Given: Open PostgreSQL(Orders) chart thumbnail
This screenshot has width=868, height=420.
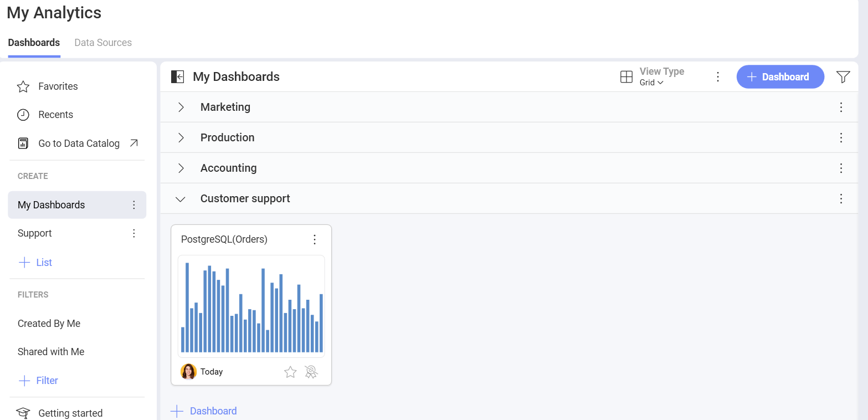Looking at the screenshot, I should coord(251,306).
